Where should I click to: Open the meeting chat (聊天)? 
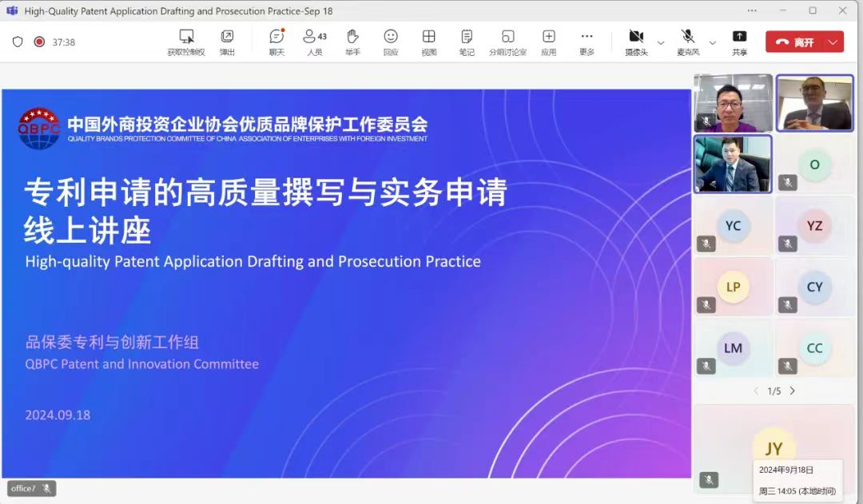[276, 42]
